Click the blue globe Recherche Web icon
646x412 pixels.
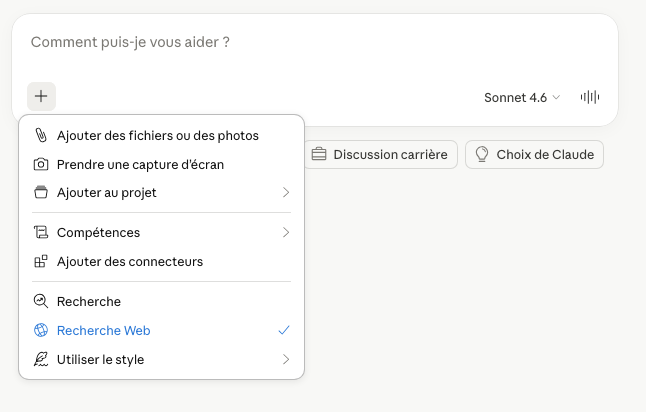pyautogui.click(x=41, y=330)
